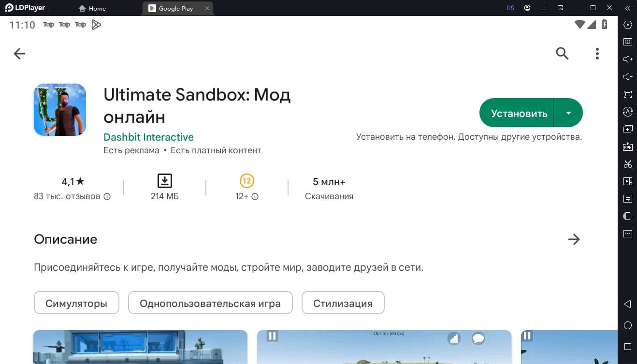Open the three-dot overflow menu
The height and width of the screenshot is (364, 637).
point(597,54)
